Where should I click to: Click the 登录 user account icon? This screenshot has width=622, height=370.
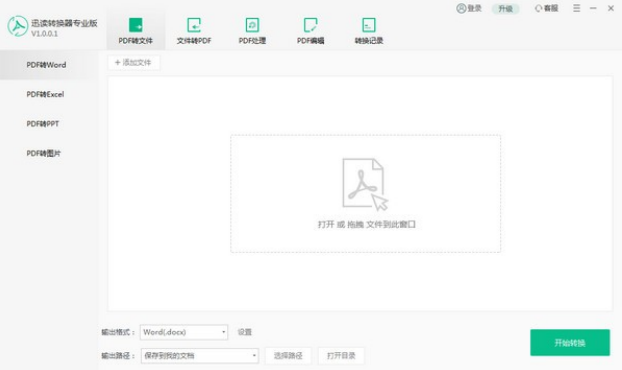point(461,8)
